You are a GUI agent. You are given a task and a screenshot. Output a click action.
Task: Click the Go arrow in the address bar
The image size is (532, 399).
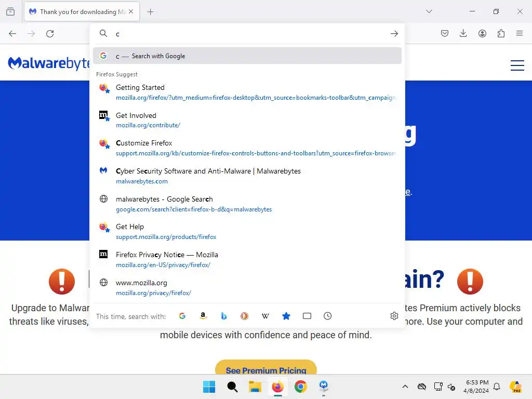point(394,34)
